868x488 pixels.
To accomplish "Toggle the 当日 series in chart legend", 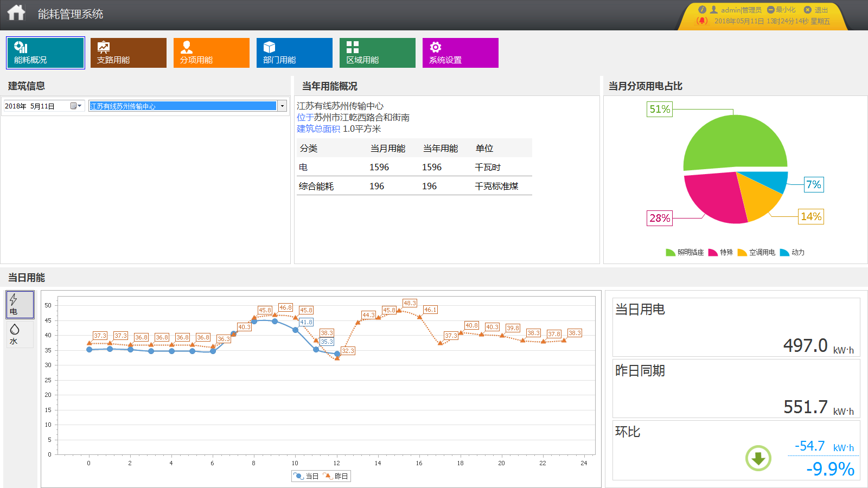I will click(307, 476).
